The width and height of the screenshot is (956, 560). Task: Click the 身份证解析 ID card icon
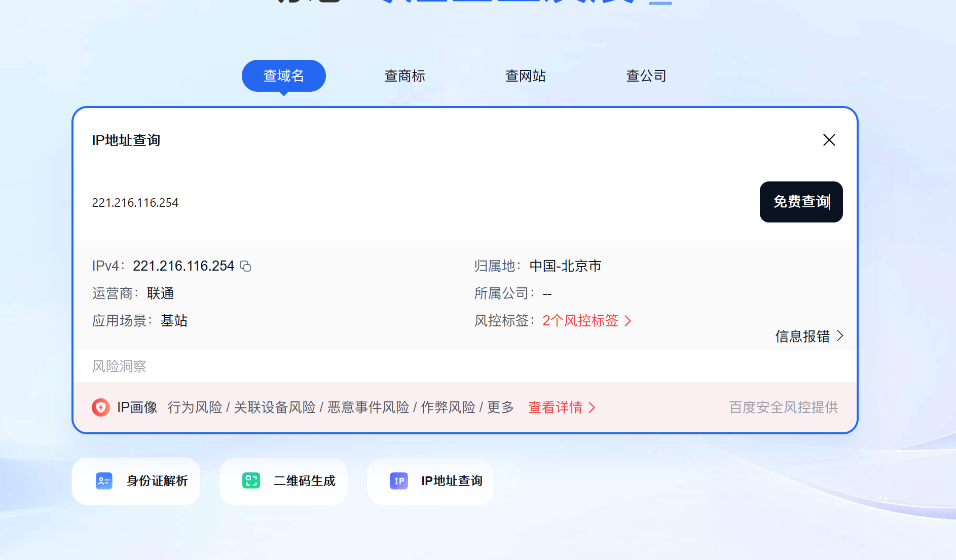tap(104, 481)
